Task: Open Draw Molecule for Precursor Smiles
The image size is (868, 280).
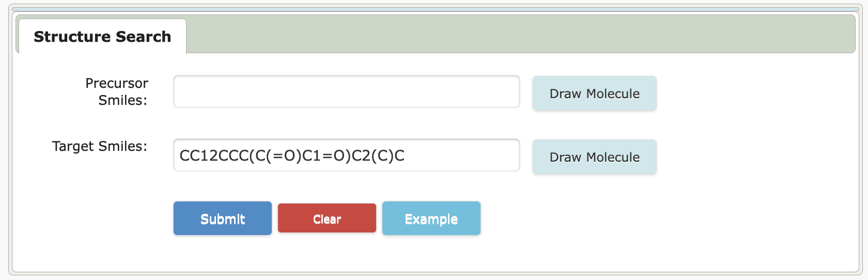Action: [595, 94]
